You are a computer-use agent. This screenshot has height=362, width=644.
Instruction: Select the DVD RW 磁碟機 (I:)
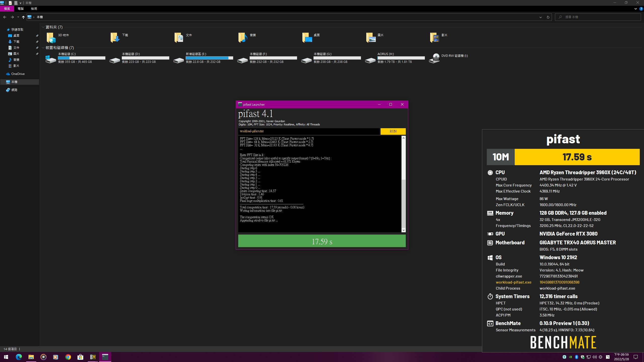coord(449,58)
